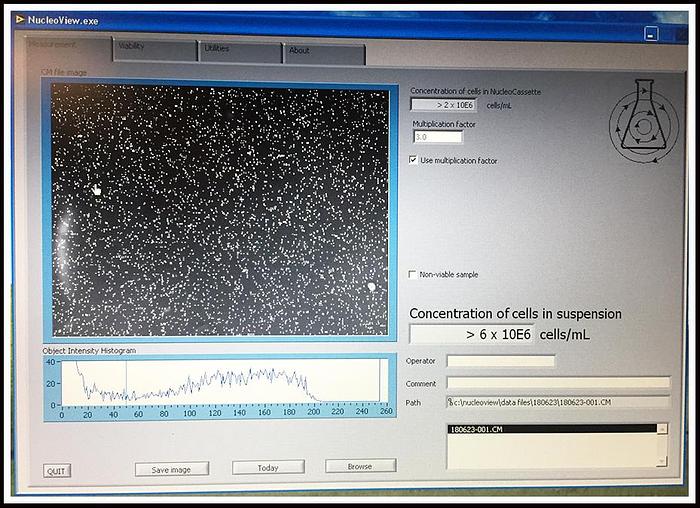700x508 pixels.
Task: Click the Today button
Action: tap(268, 467)
